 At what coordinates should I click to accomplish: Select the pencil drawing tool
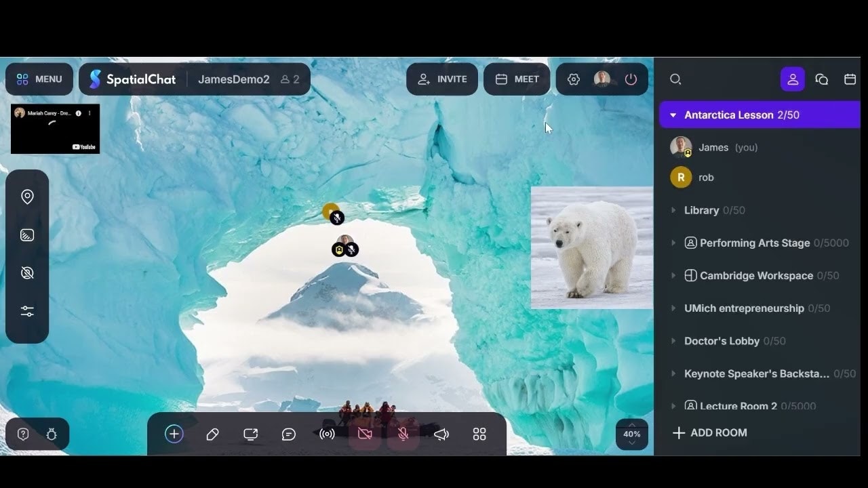click(212, 434)
